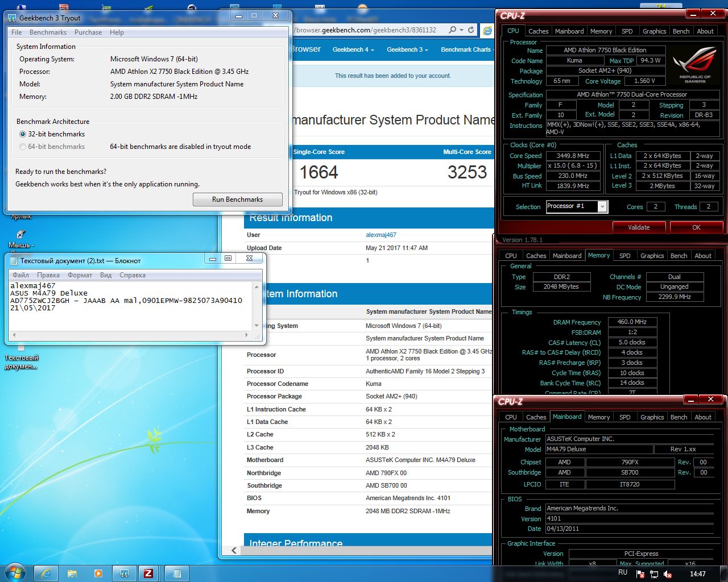Click inside the Notepad text area

click(131, 307)
